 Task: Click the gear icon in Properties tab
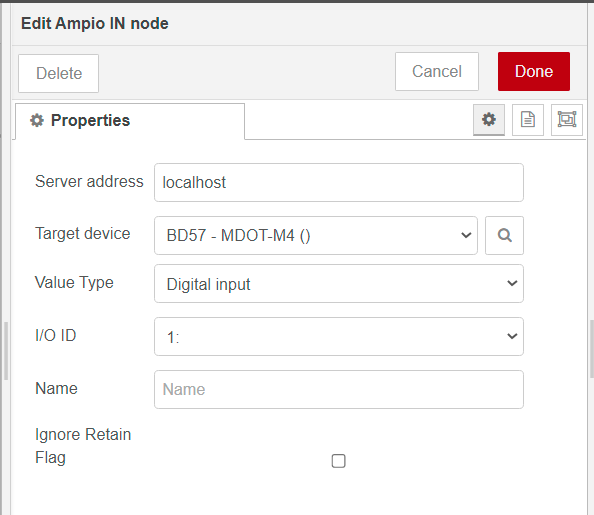click(x=37, y=121)
